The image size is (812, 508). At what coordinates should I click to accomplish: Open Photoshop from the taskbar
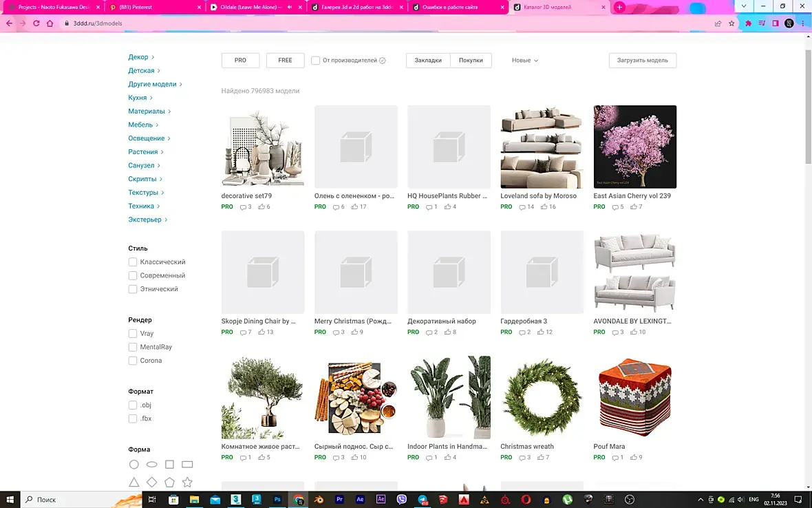coord(277,499)
